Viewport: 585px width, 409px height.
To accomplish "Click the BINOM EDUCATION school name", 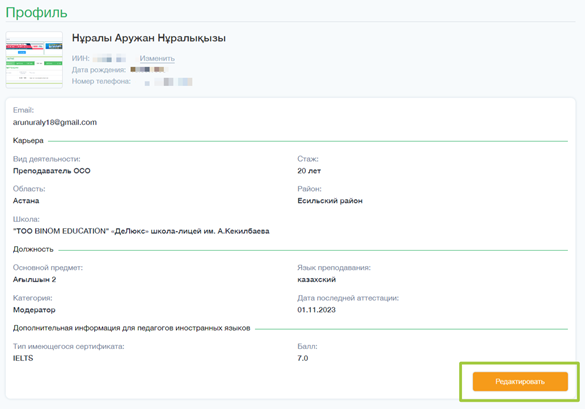I will 141,231.
